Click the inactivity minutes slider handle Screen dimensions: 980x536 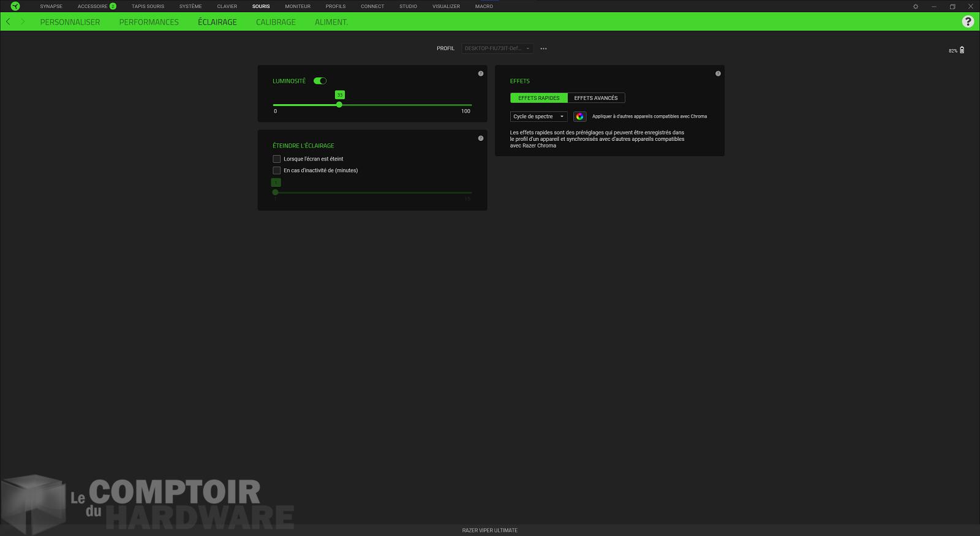coord(275,192)
